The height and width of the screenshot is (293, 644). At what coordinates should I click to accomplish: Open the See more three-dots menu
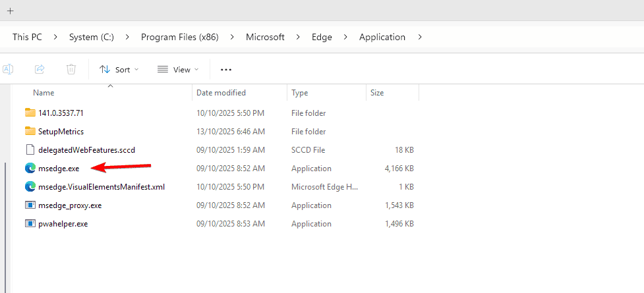click(226, 69)
